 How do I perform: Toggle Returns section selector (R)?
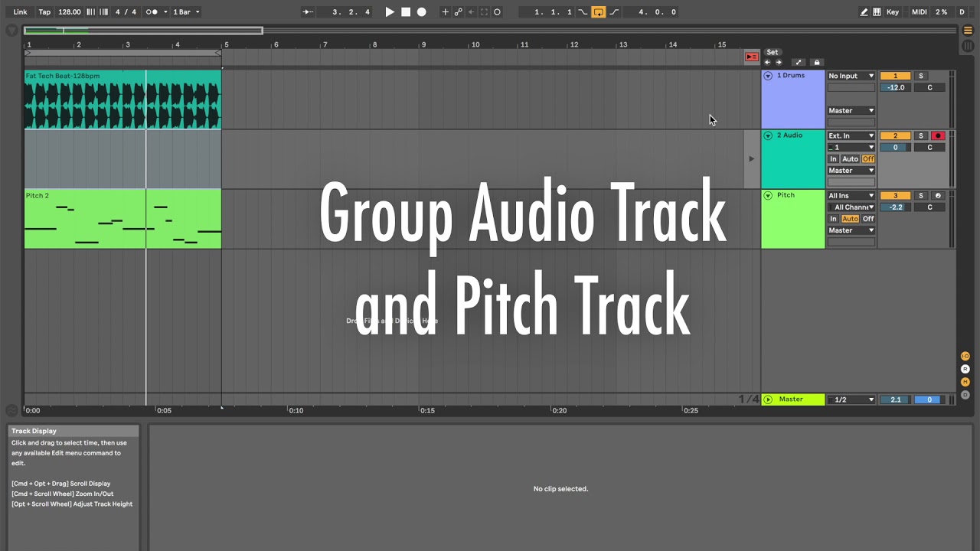coord(965,370)
